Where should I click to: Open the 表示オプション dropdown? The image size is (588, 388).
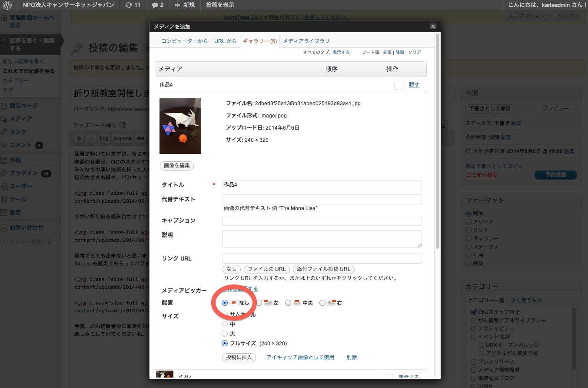[x=529, y=16]
